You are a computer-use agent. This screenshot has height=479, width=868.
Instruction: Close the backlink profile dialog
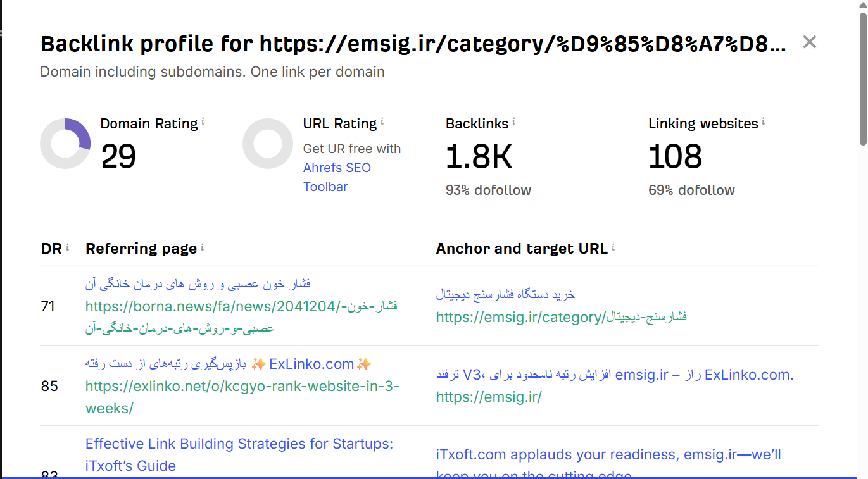pyautogui.click(x=809, y=42)
